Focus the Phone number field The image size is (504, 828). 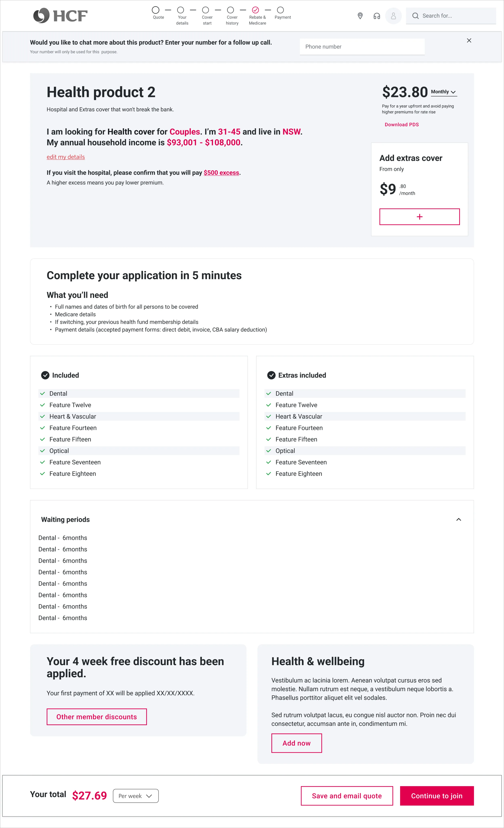[362, 47]
